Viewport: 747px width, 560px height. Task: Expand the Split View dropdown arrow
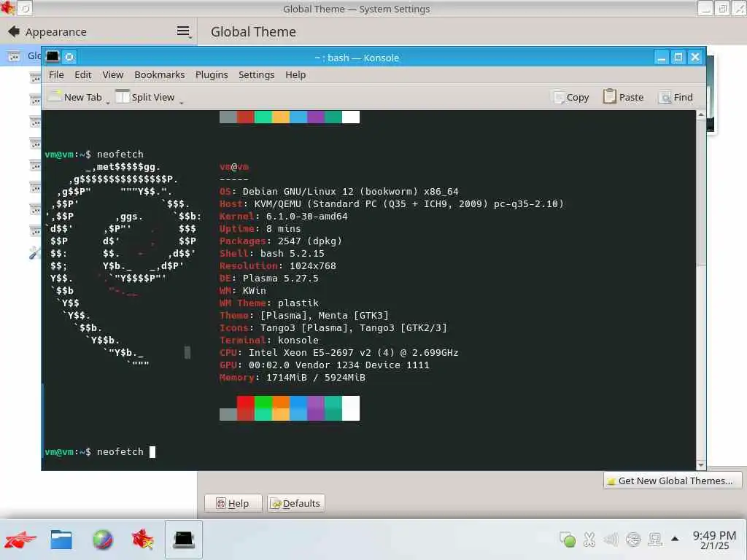pos(182,102)
